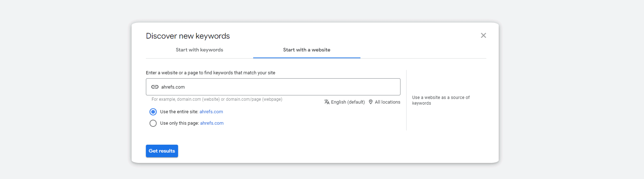Open ahrefs.com link beside only this page

click(x=212, y=123)
